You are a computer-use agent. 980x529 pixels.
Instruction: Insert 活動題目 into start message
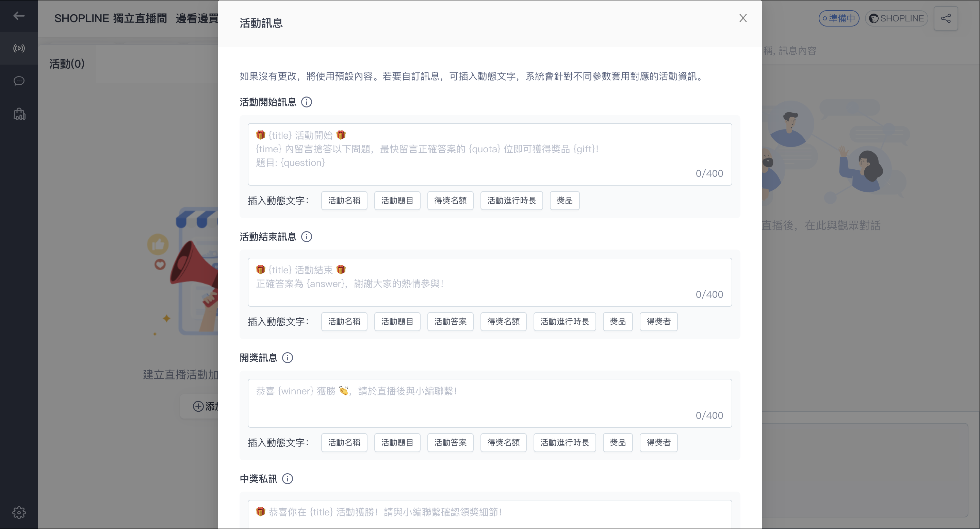[x=397, y=200]
